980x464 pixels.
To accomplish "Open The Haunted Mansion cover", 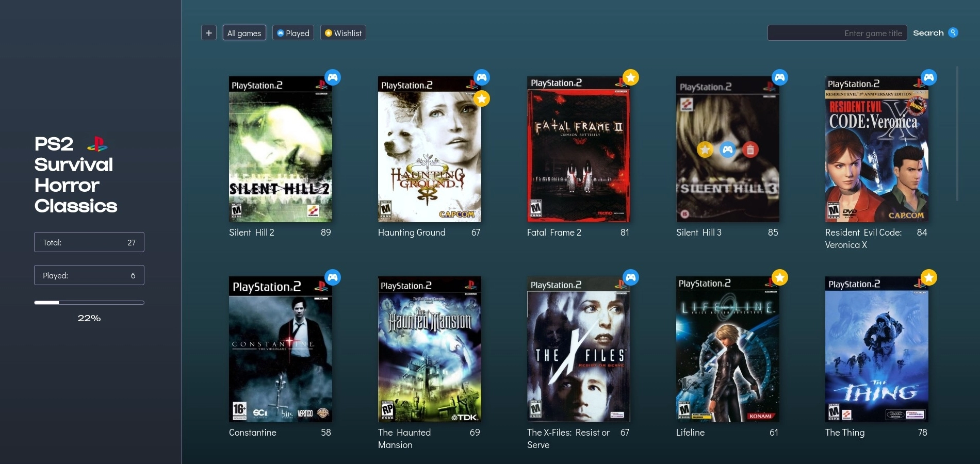I will tap(430, 350).
